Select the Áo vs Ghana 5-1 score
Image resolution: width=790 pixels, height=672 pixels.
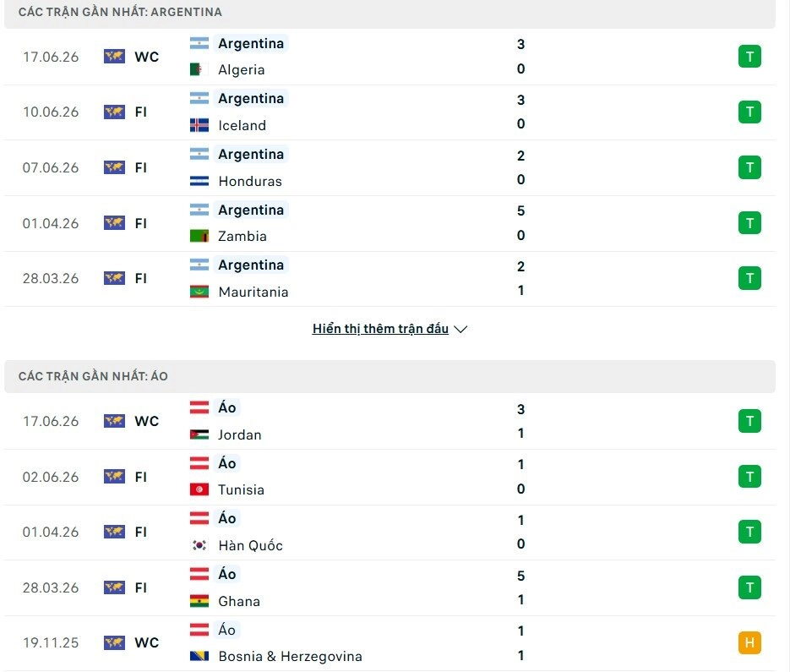tap(521, 587)
